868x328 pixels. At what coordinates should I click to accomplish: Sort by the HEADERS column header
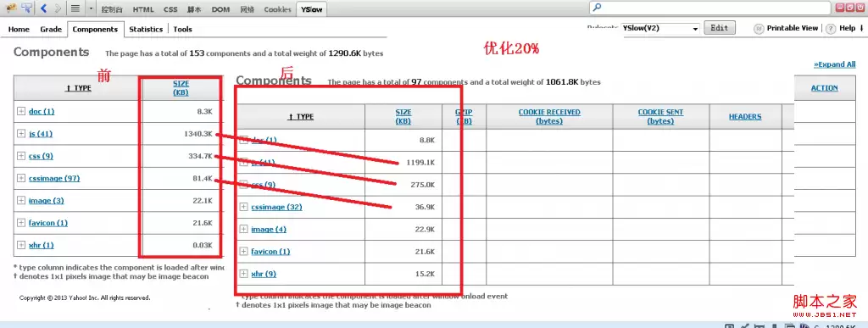point(744,116)
